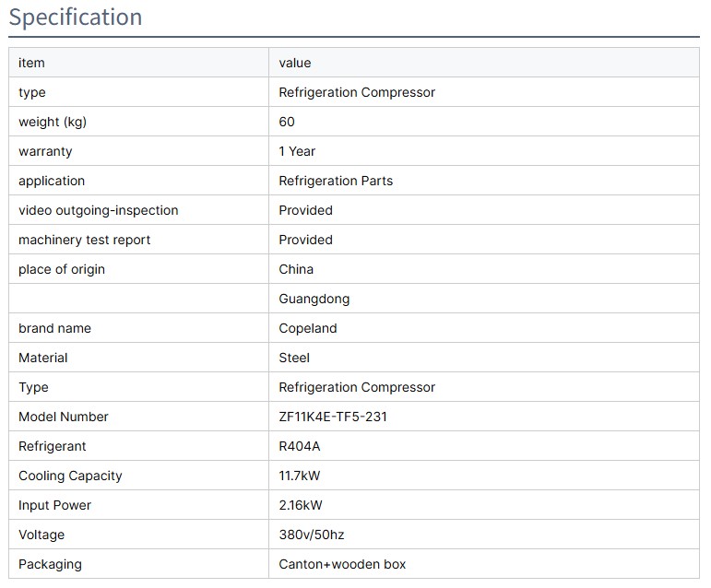This screenshot has width=711, height=588.
Task: Click the '1 Year' warranty value
Action: tap(297, 151)
